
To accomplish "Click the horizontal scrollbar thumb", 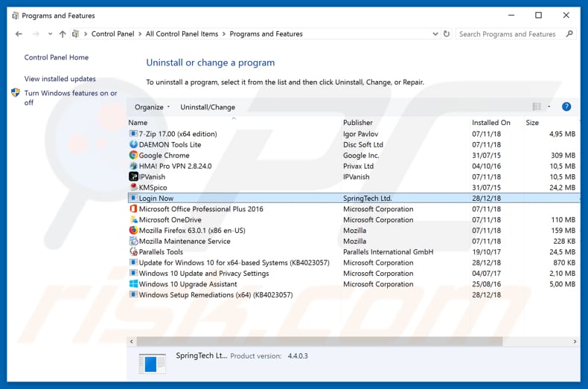I will (x=319, y=341).
